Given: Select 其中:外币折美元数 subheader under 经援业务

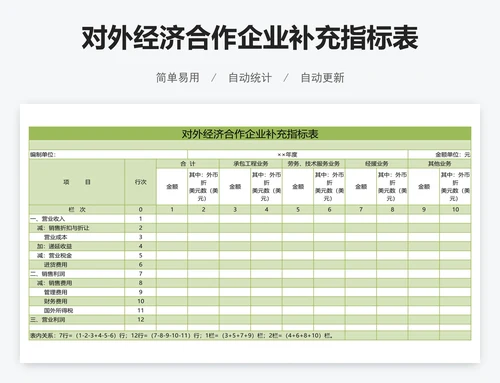Looking at the screenshot, I should (x=392, y=187).
